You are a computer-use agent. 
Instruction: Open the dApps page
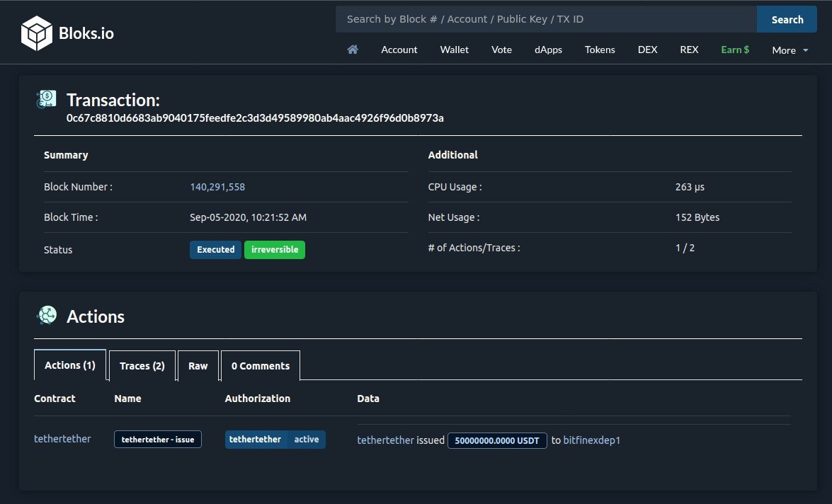(x=548, y=50)
